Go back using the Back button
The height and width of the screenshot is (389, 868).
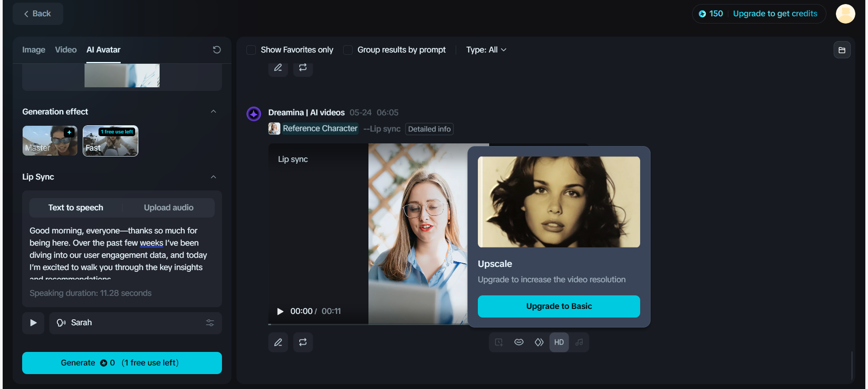pos(38,14)
